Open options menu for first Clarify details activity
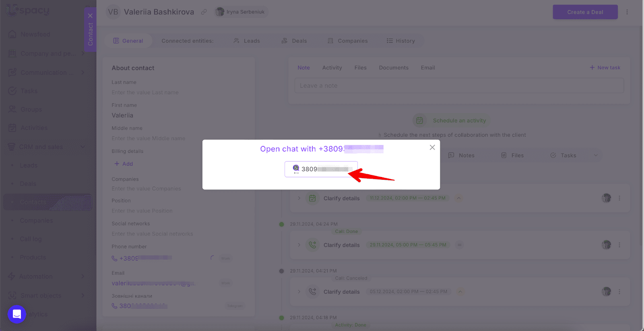 (619, 198)
